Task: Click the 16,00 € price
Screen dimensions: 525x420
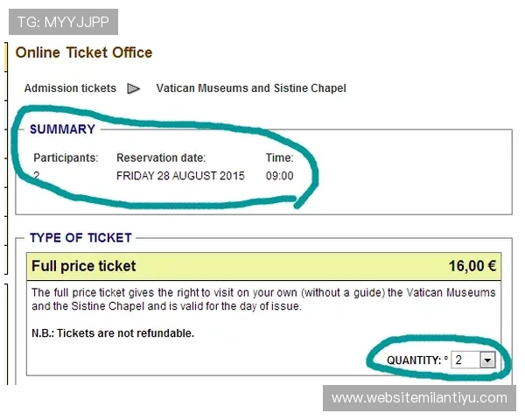Action: pyautogui.click(x=473, y=266)
